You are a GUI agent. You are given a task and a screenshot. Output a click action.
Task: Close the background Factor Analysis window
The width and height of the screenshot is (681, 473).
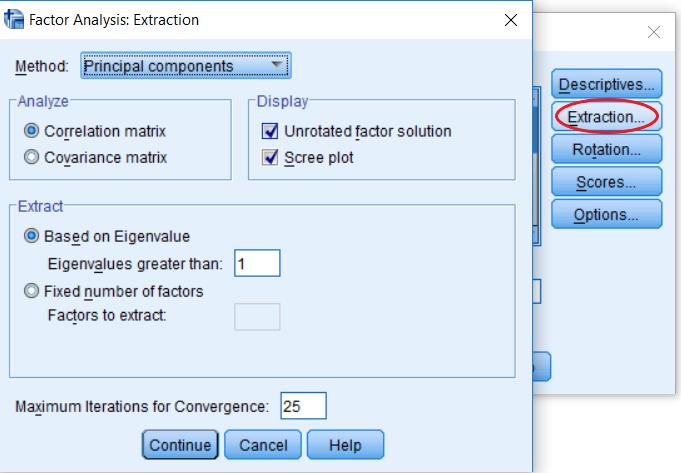[x=654, y=32]
